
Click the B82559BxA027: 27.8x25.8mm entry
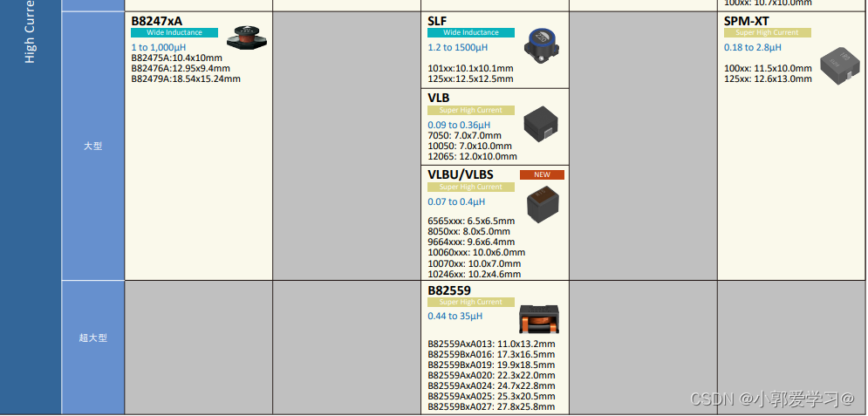[491, 407]
